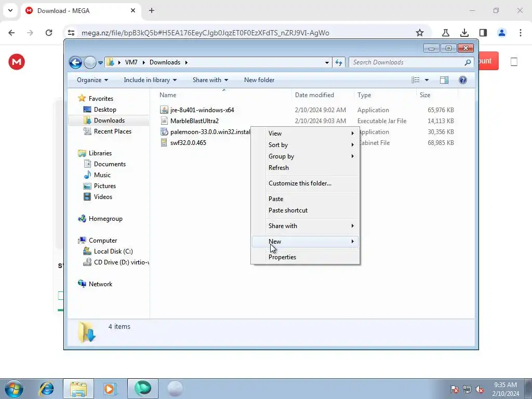Open Windows Media Player from taskbar
Screen dimensions: 532x399
(110, 389)
